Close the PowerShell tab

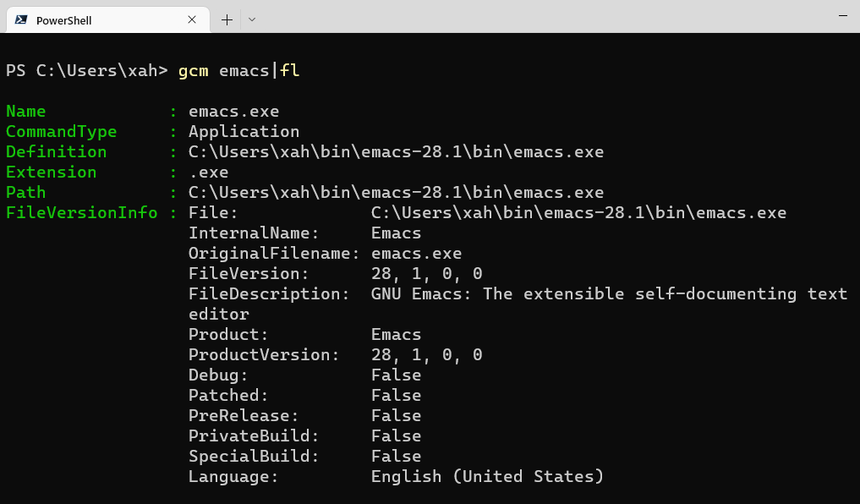193,19
